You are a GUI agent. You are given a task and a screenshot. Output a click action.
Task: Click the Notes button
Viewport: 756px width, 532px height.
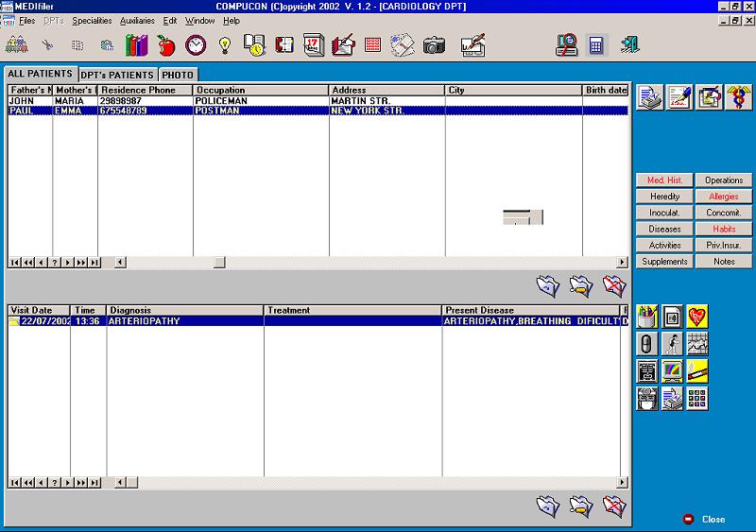coord(724,262)
